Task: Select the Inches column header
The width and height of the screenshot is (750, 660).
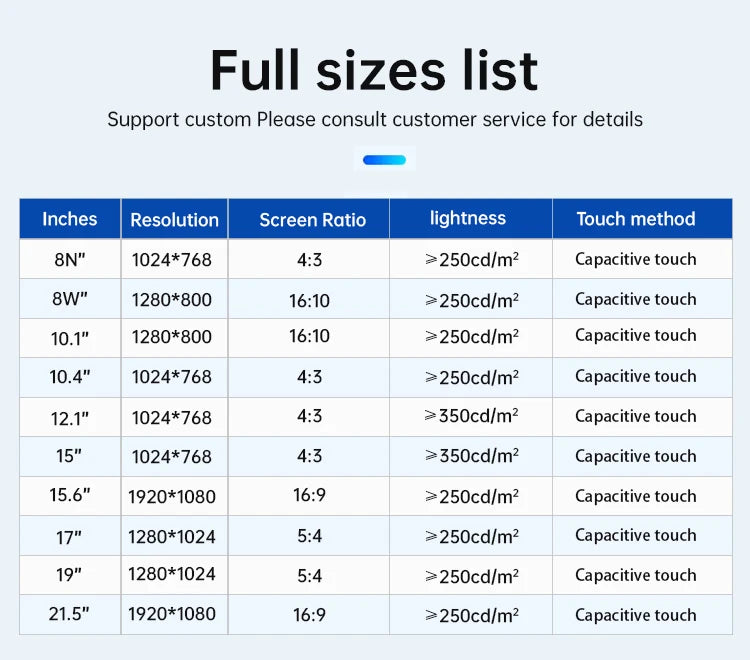Action: pyautogui.click(x=70, y=218)
